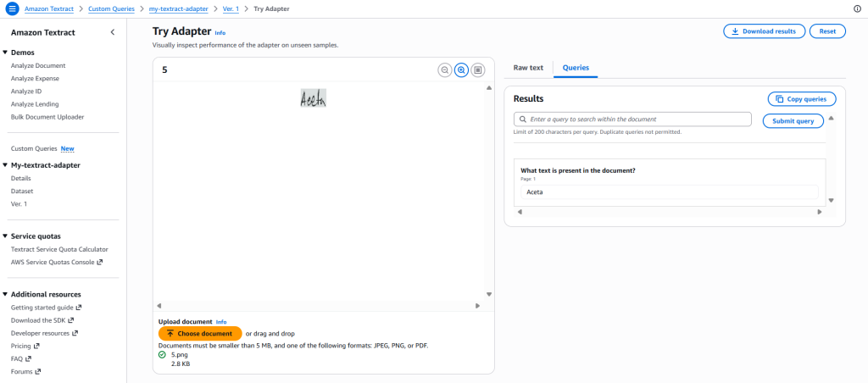This screenshot has width=868, height=383.
Task: Open Developer resources link
Action: [x=44, y=333]
